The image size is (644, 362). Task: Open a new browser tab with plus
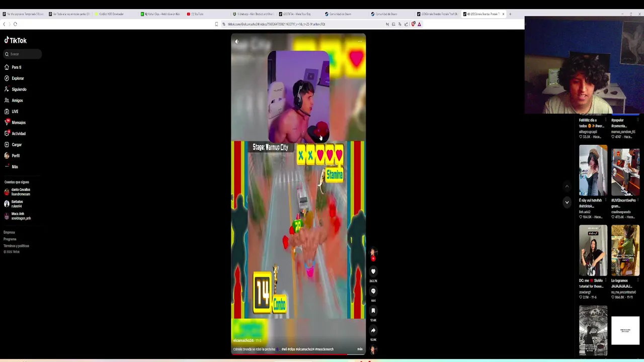coord(510,14)
